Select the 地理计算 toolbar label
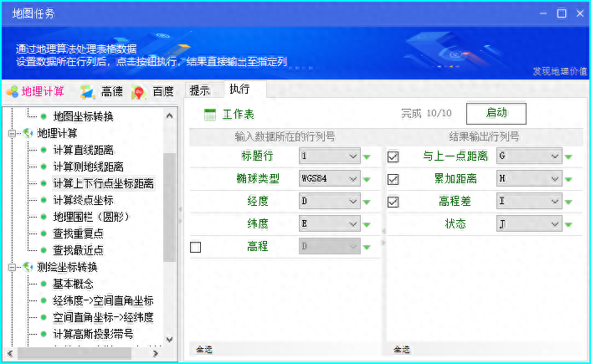This screenshot has width=591, height=364. click(43, 91)
